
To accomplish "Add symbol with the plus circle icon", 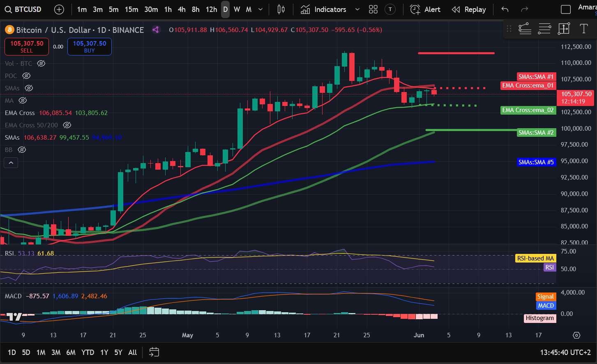I will (59, 9).
